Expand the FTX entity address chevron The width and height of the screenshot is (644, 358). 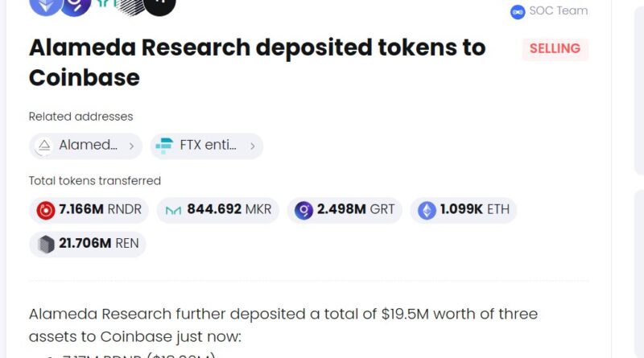pos(252,146)
